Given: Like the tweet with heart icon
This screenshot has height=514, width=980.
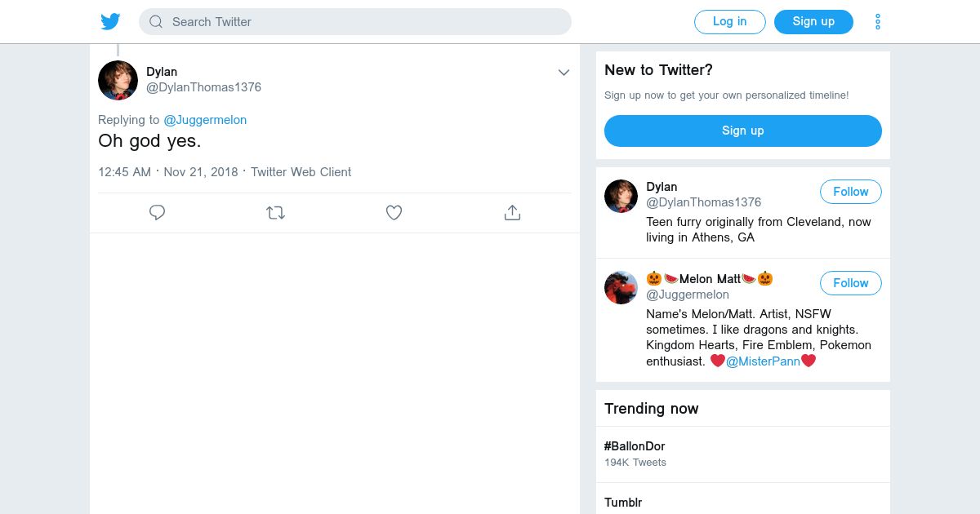Looking at the screenshot, I should tap(394, 213).
